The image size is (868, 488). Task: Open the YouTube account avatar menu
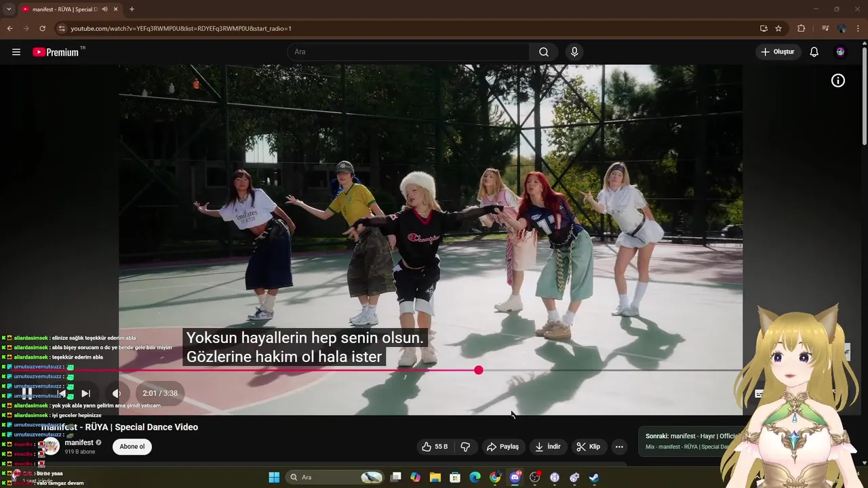pyautogui.click(x=841, y=52)
